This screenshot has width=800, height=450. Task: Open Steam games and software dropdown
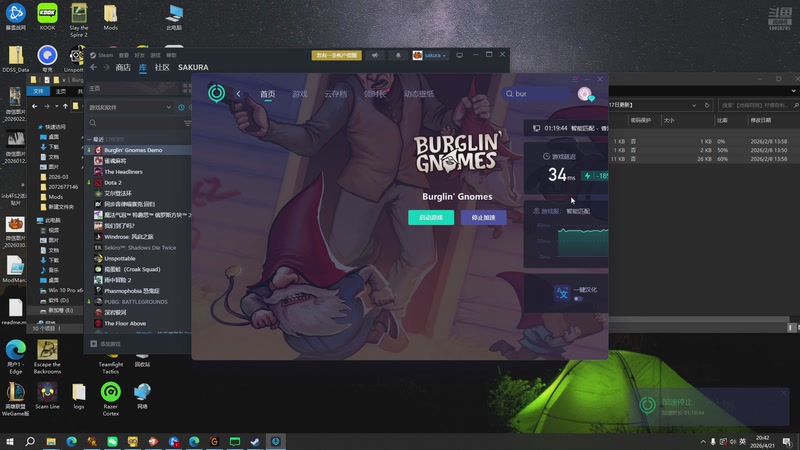coord(130,108)
